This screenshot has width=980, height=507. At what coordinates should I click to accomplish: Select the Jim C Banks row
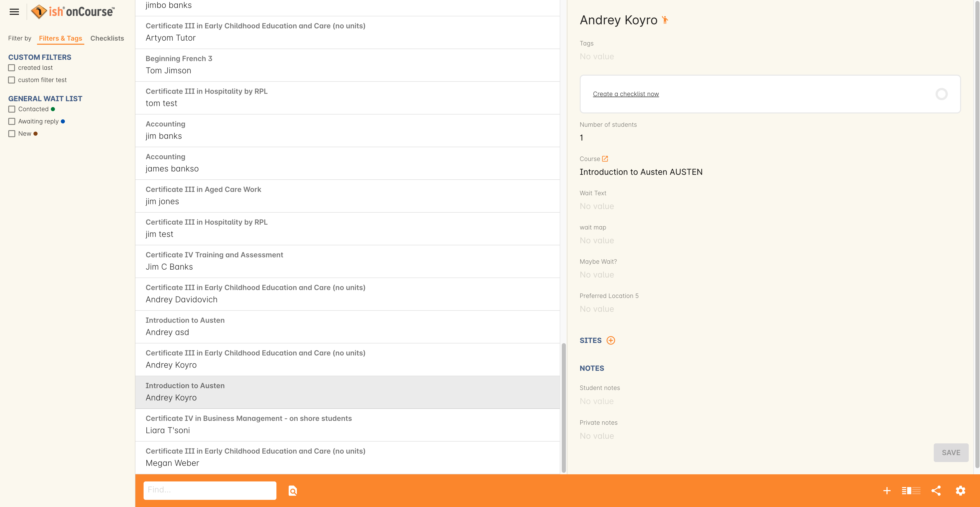347,261
